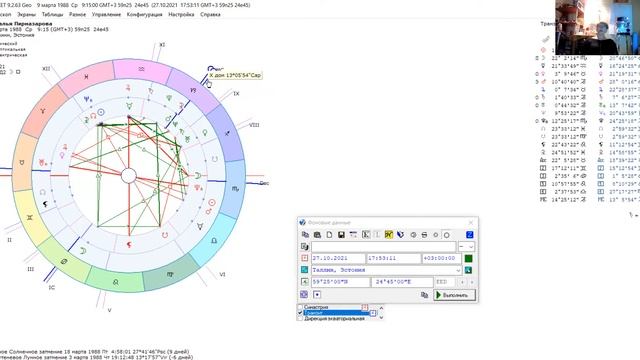Click the list scroll-down arrow
This screenshot has width=640, height=360.
(381, 317)
